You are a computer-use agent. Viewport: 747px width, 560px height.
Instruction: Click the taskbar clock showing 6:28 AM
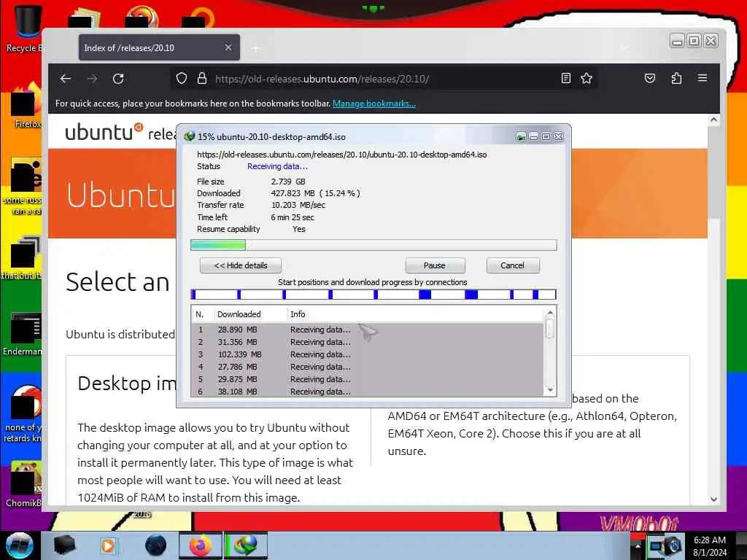click(710, 545)
